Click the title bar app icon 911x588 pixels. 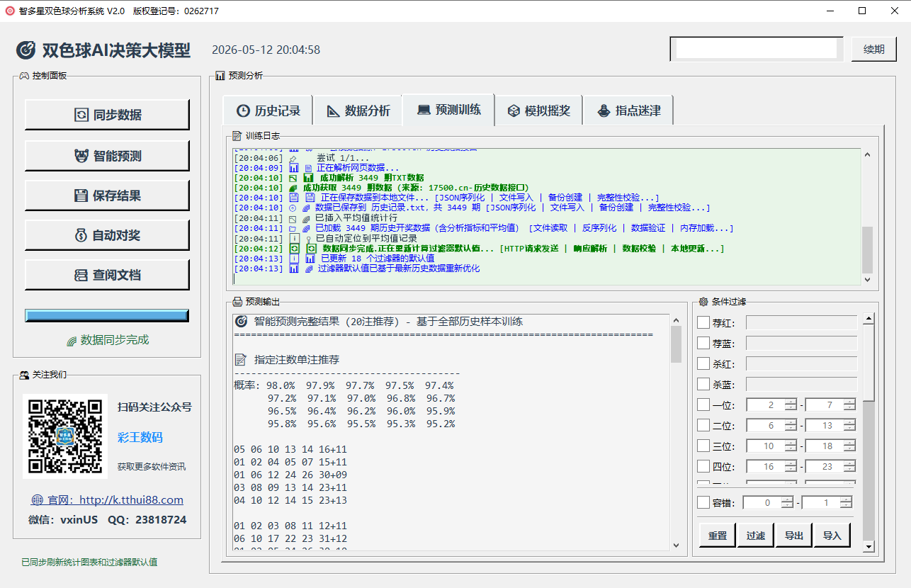click(x=10, y=11)
